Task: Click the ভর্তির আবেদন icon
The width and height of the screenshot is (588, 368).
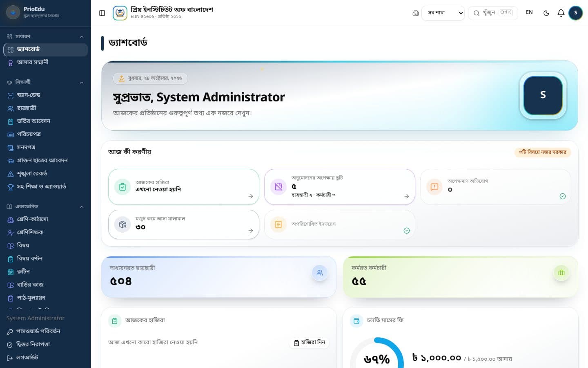Action: 11,121
